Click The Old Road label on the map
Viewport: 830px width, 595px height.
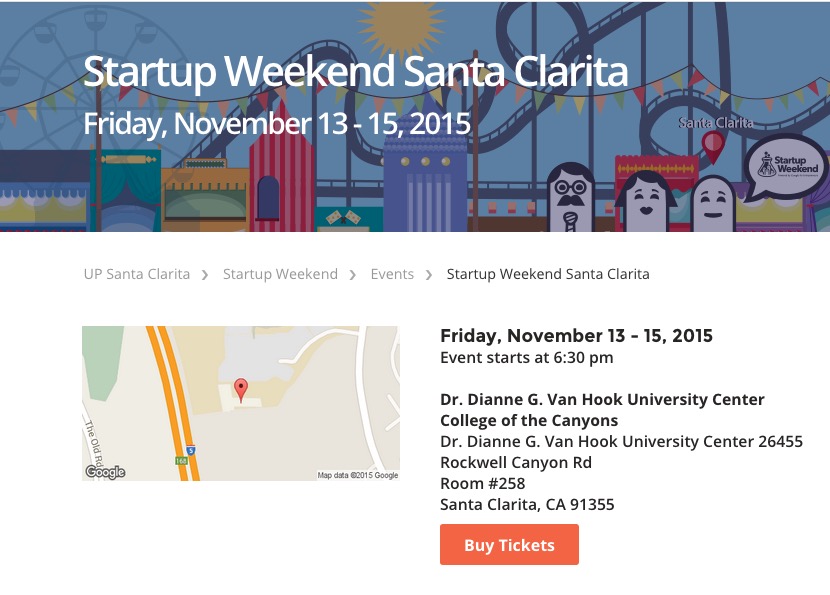click(x=90, y=439)
